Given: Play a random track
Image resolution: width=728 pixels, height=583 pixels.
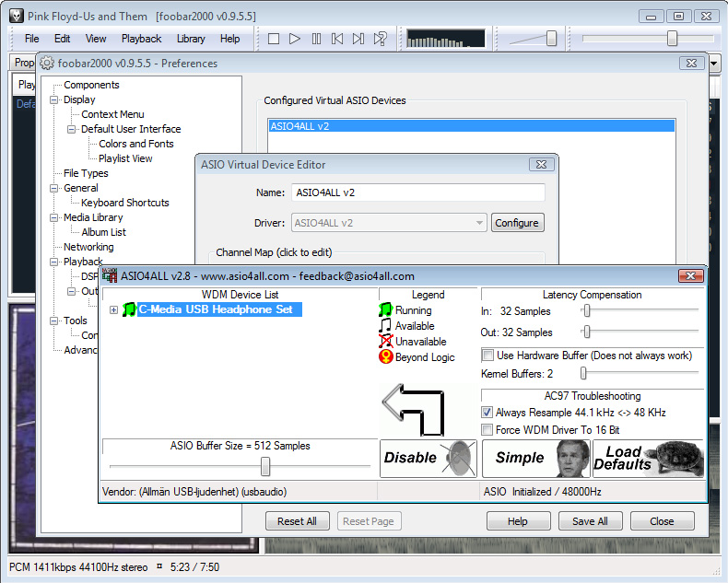Looking at the screenshot, I should [x=380, y=39].
